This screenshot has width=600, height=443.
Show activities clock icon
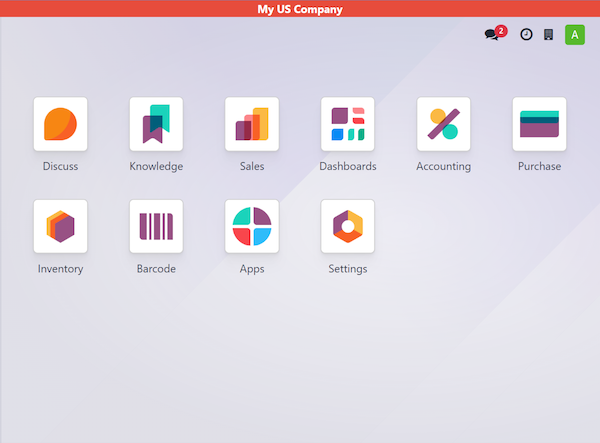coord(526,34)
